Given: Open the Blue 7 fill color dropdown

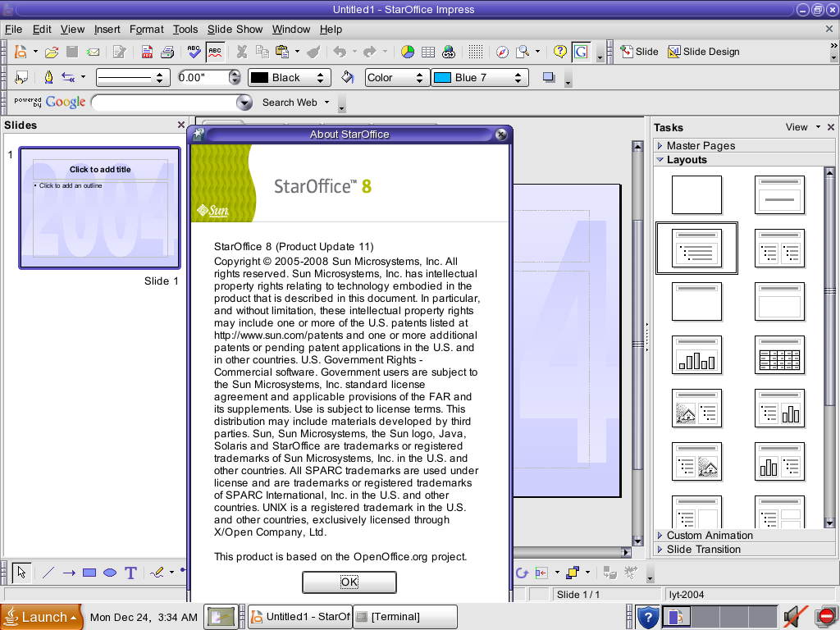Looking at the screenshot, I should pos(479,78).
